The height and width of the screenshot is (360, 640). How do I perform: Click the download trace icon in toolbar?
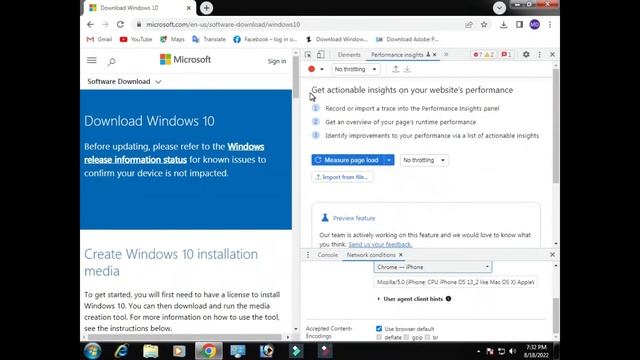[407, 69]
